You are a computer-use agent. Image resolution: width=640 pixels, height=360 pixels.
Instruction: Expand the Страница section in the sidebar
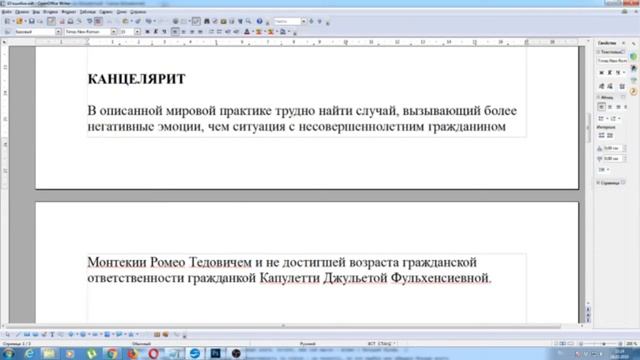(599, 183)
